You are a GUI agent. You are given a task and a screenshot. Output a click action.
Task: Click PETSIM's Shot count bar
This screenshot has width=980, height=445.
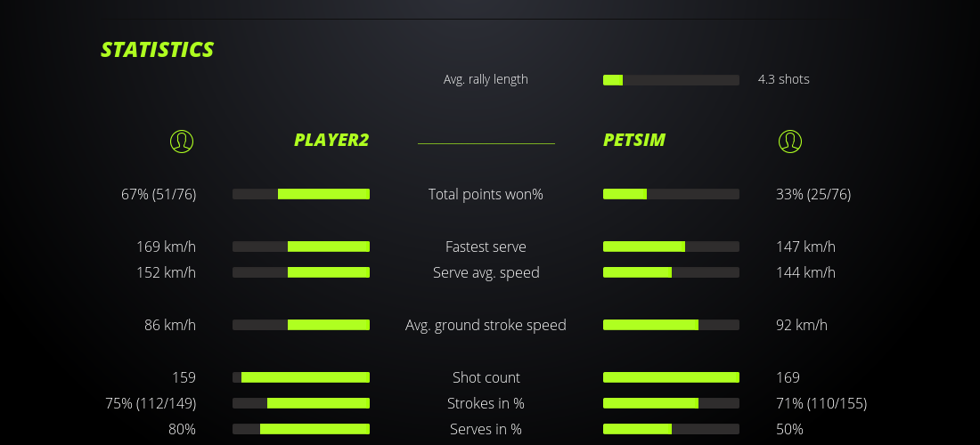[x=671, y=377]
